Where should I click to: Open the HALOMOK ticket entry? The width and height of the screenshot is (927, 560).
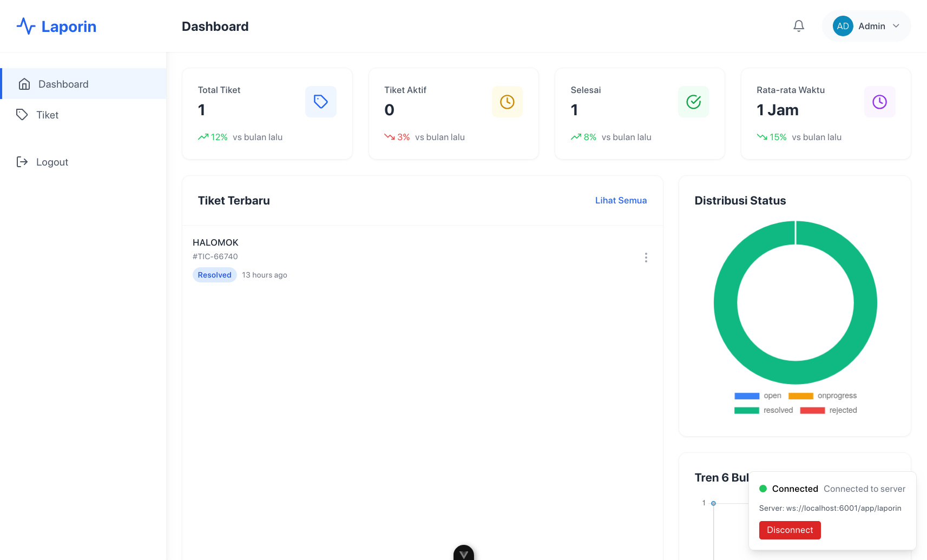(x=215, y=242)
